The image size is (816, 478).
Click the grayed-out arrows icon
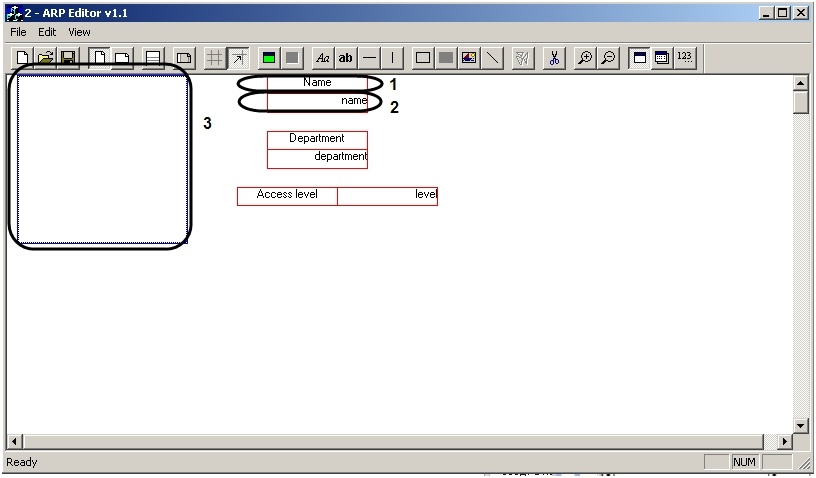coord(523,58)
